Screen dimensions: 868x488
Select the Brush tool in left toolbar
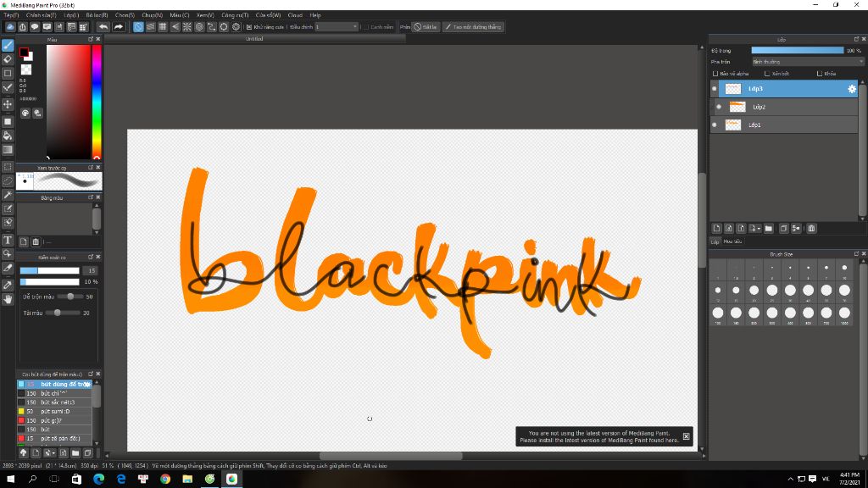point(8,45)
